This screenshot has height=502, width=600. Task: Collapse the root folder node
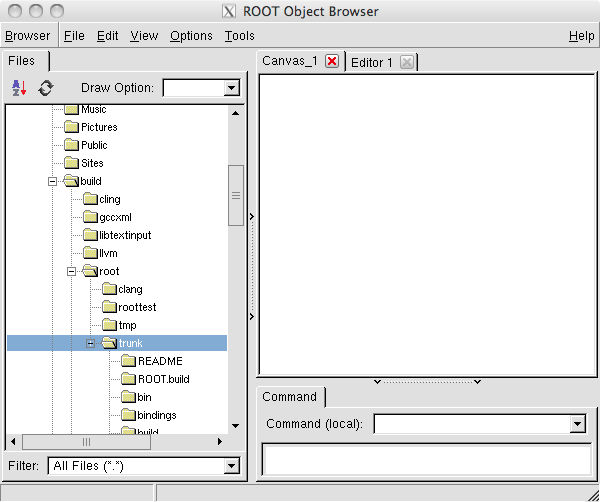(71, 271)
